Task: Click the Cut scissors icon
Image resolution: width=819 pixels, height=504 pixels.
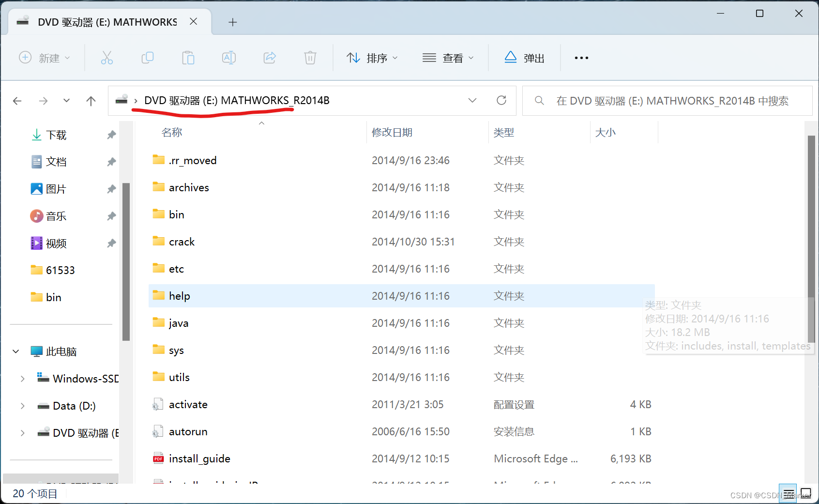Action: [106, 58]
